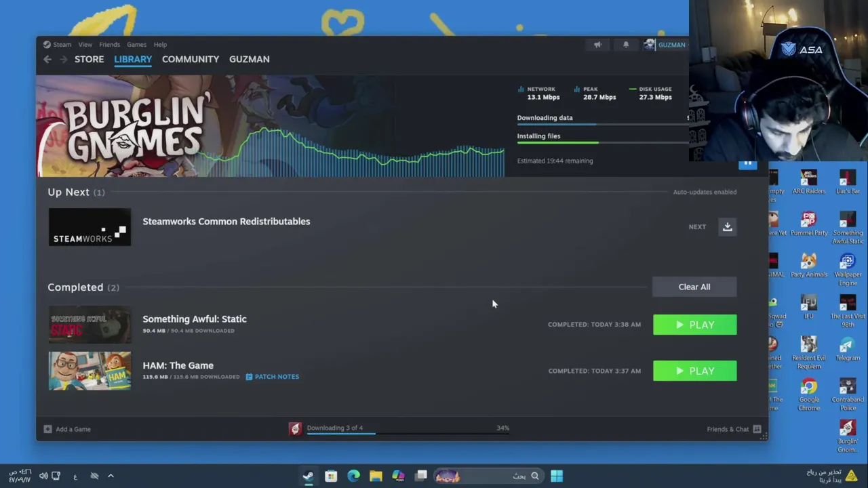Open the notifications bell icon

point(626,45)
